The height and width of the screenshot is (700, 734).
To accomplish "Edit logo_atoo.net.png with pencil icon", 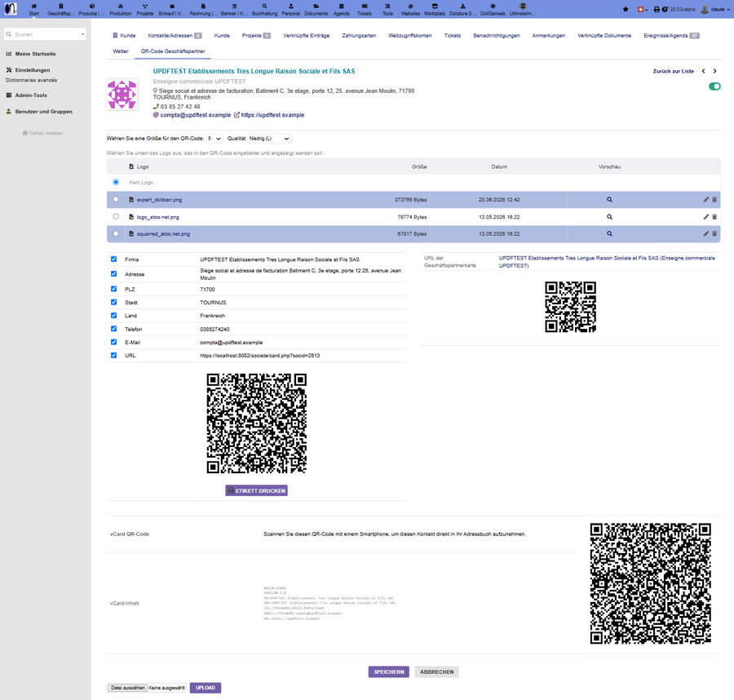I will pyautogui.click(x=705, y=217).
